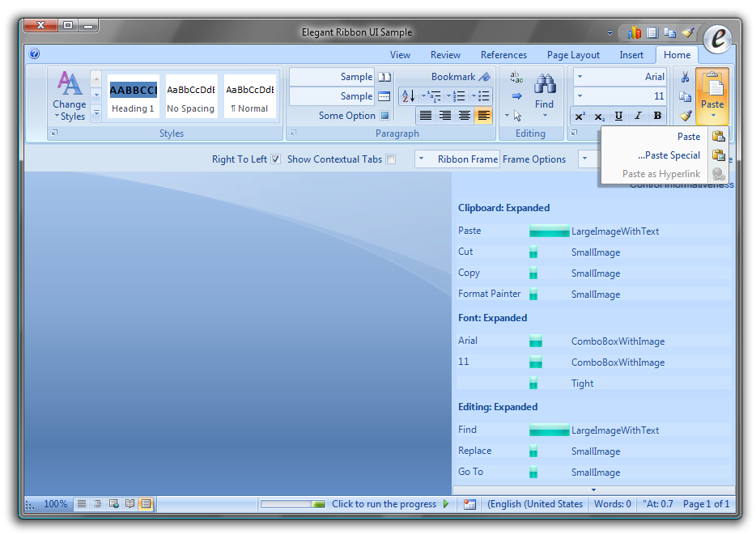This screenshot has height=534, width=756.
Task: Click the chart icon in quick access toolbar
Action: point(634,32)
